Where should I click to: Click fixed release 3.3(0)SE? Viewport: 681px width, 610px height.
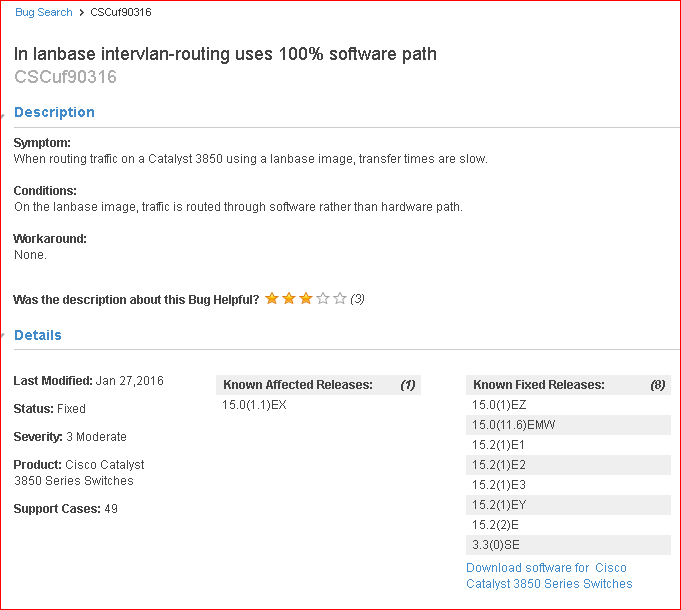(x=495, y=544)
